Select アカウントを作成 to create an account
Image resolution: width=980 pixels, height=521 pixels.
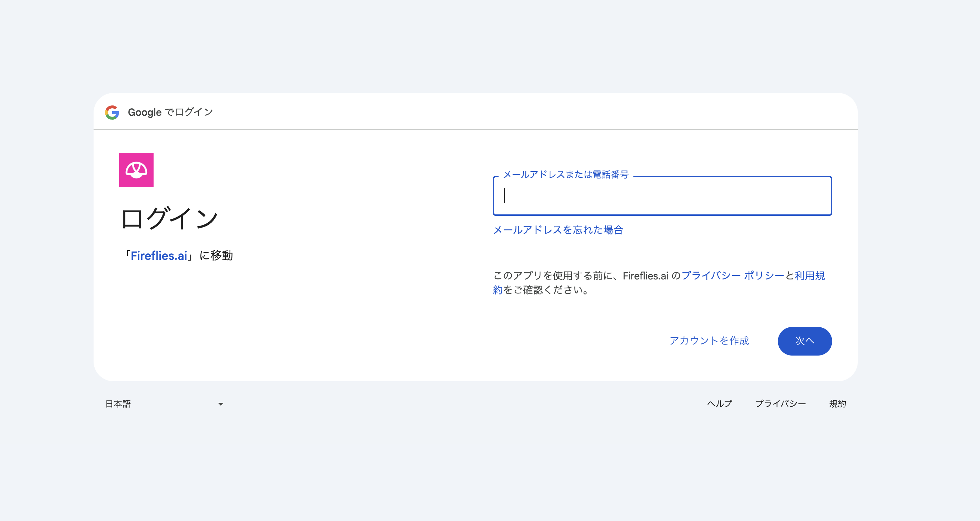pos(710,341)
